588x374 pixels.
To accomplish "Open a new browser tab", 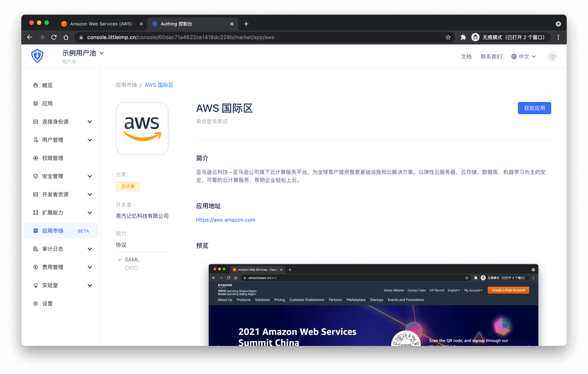I will [246, 24].
